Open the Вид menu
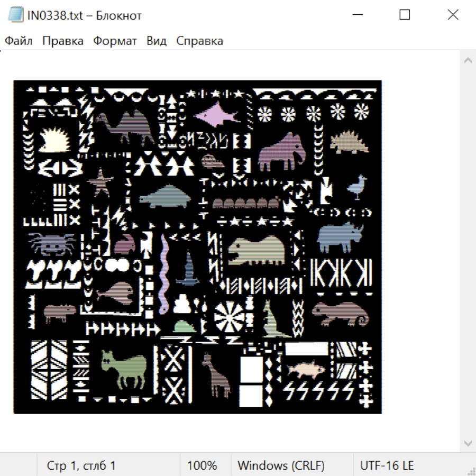 [x=157, y=41]
